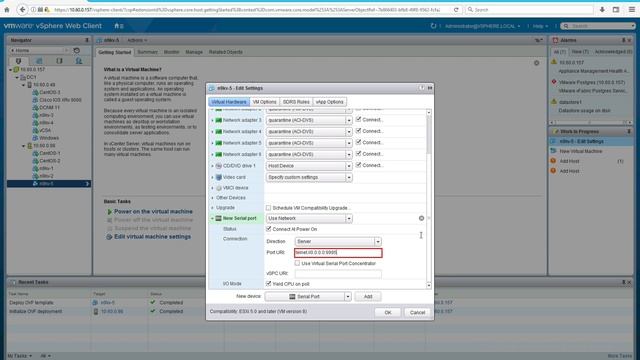Screen dimensions: 640x360
Task: Click Cancel in Edit Settings dialog
Action: coord(417,312)
